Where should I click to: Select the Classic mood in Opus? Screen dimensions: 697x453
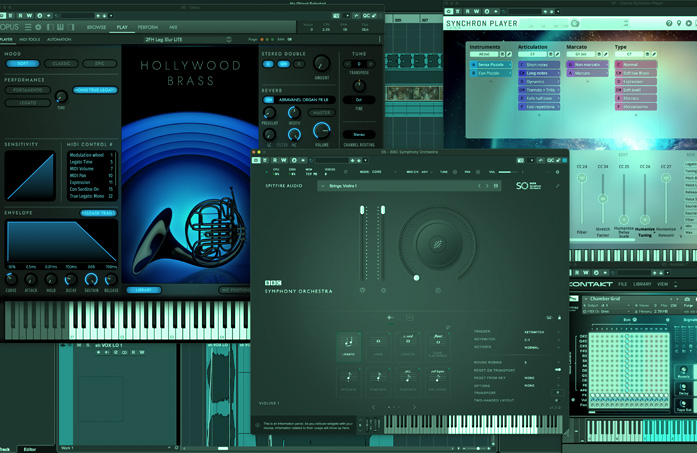(61, 64)
